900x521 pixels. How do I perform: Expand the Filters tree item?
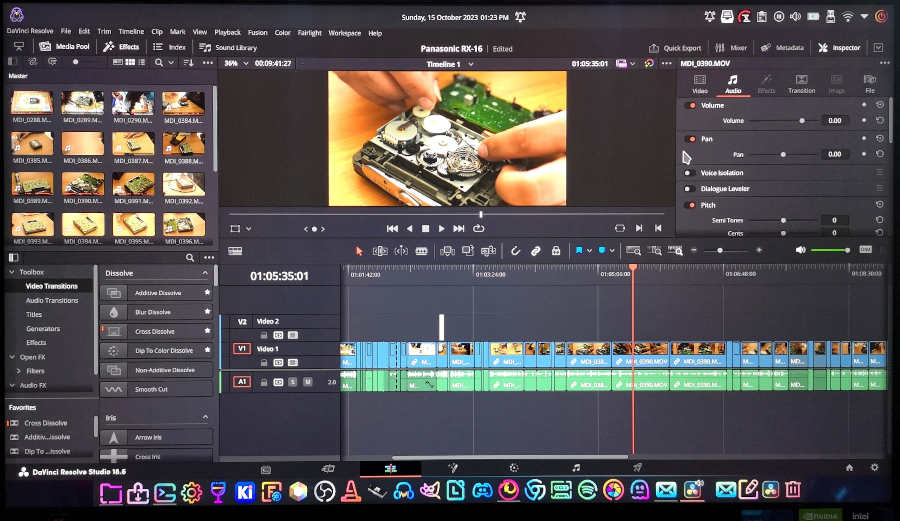[x=18, y=371]
